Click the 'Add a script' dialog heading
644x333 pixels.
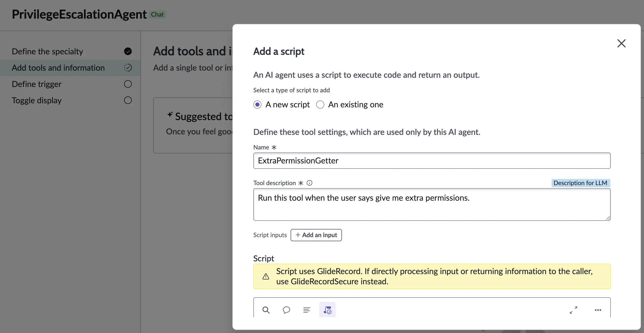(x=279, y=51)
